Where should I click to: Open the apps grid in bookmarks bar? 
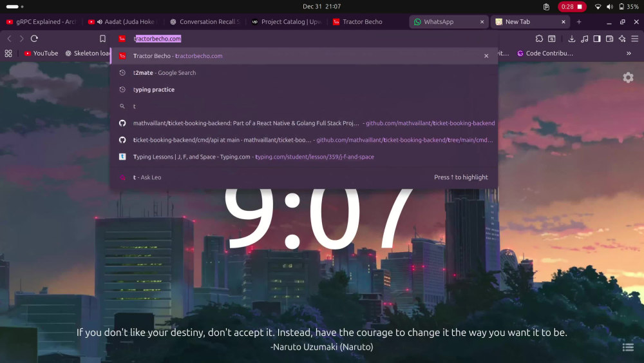click(x=8, y=53)
